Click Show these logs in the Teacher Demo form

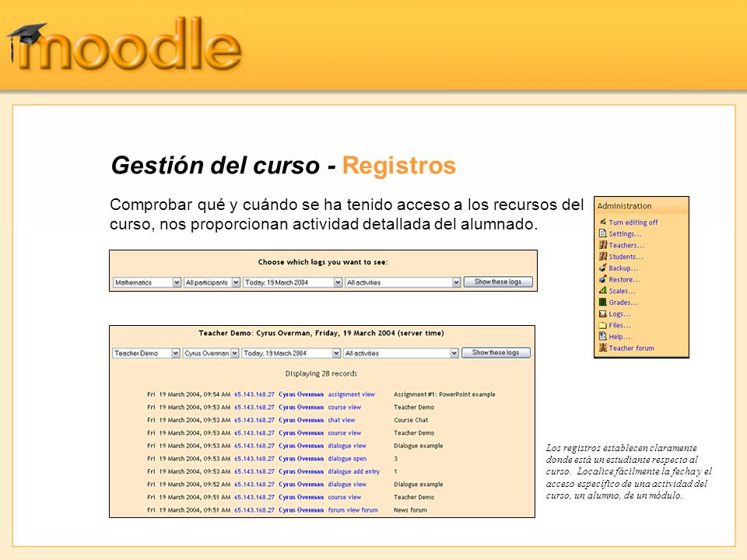[496, 353]
